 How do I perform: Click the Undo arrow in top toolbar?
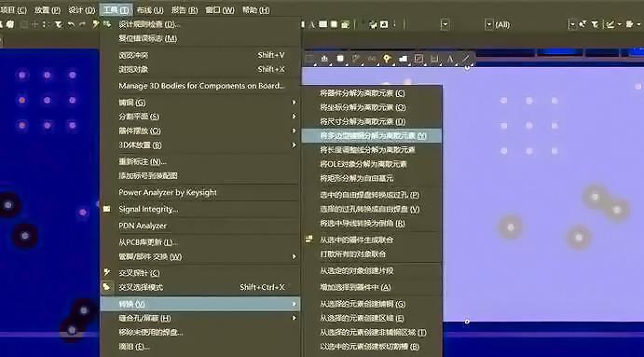71,24
